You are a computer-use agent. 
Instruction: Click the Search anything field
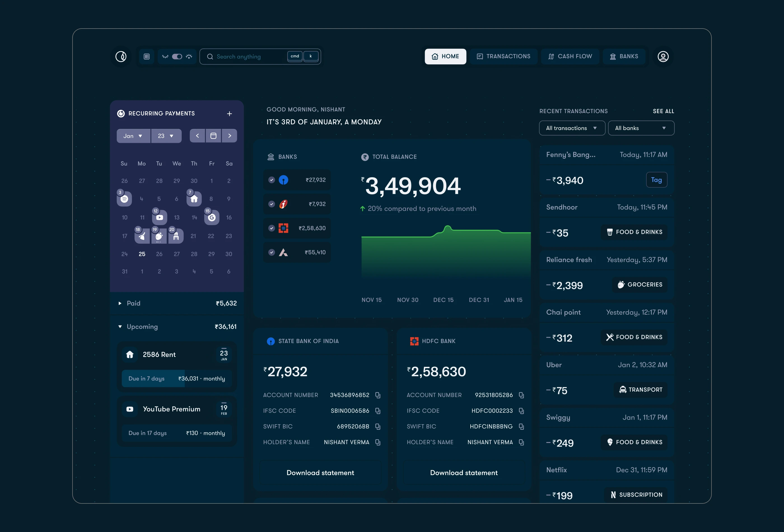click(246, 56)
